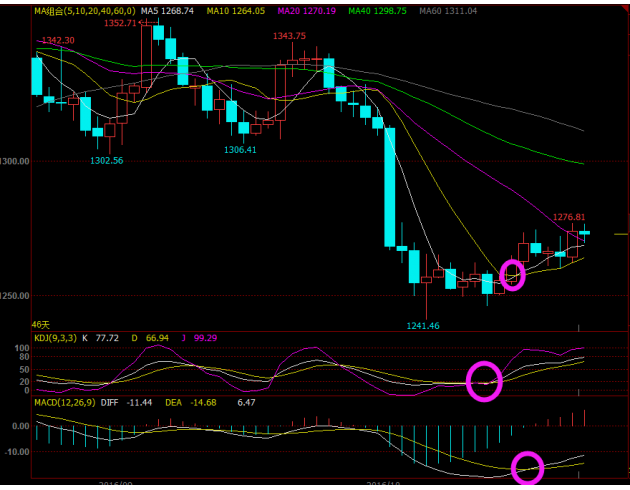The height and width of the screenshot is (490, 630).
Task: Click the latest red MACD histogram bar
Action: click(x=585, y=418)
